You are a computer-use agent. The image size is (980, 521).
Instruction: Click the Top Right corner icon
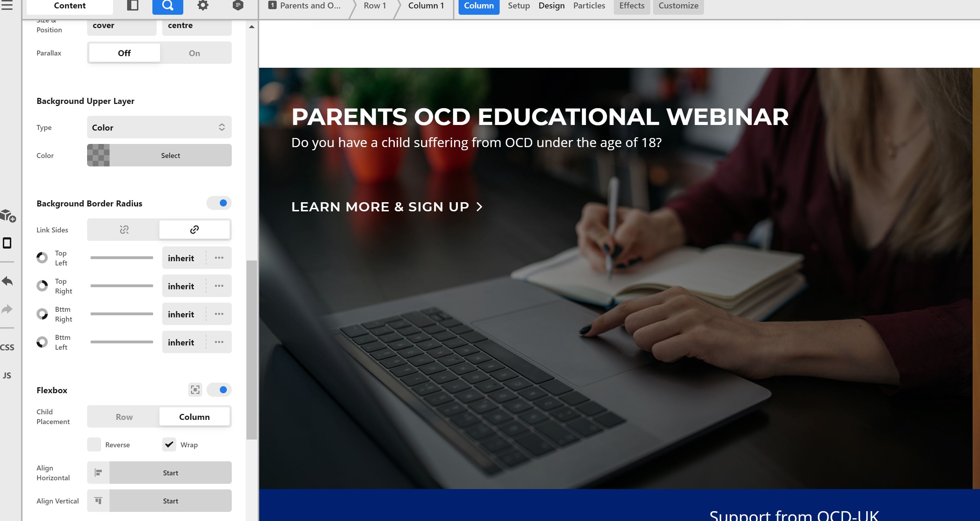click(x=42, y=286)
